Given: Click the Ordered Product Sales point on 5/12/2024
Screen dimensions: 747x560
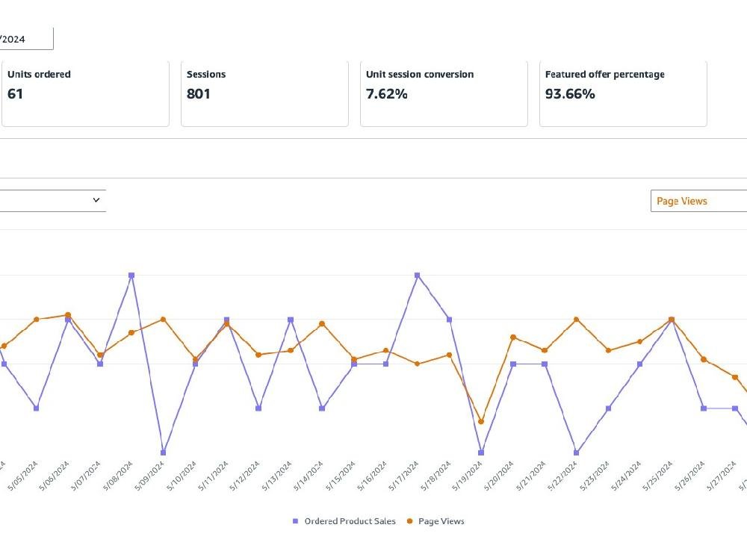Looking at the screenshot, I should [258, 408].
